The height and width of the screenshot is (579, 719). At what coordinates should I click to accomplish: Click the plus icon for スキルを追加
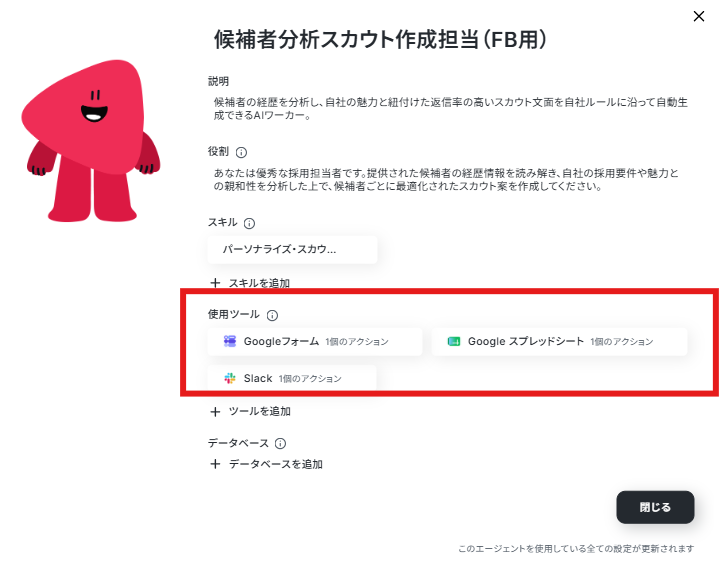pyautogui.click(x=215, y=283)
